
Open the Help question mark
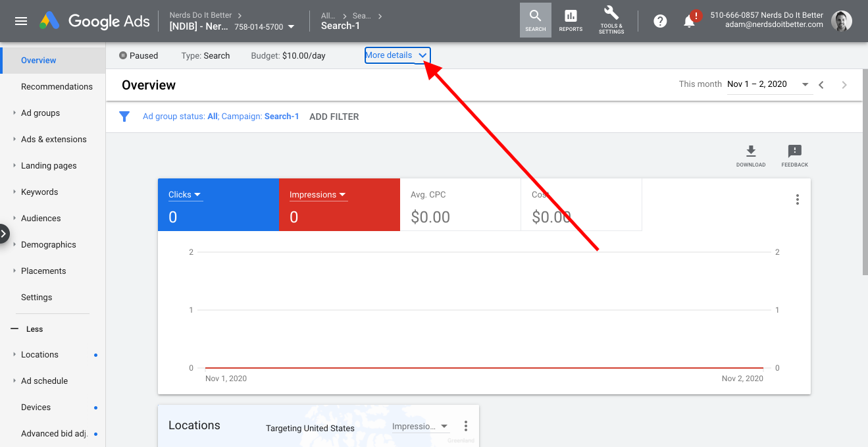click(660, 21)
